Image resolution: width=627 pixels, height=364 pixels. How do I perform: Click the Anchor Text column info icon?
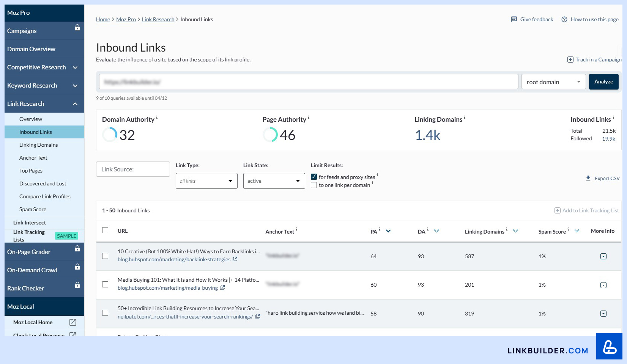click(x=296, y=229)
